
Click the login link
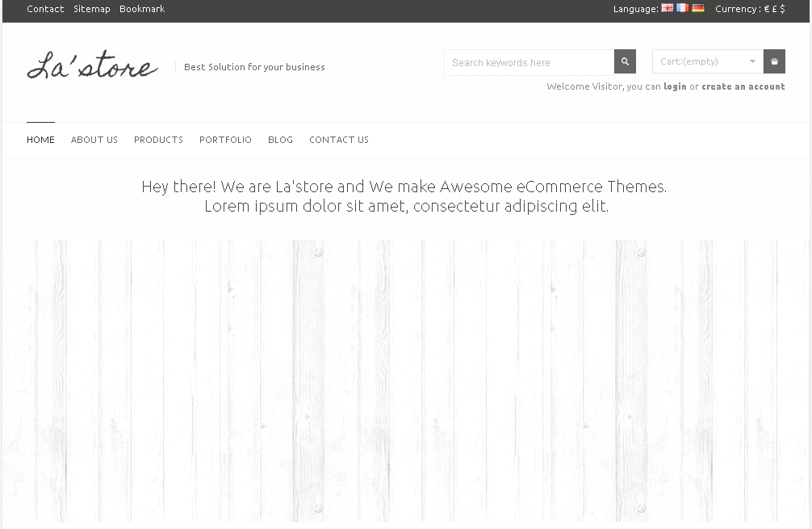click(x=675, y=86)
